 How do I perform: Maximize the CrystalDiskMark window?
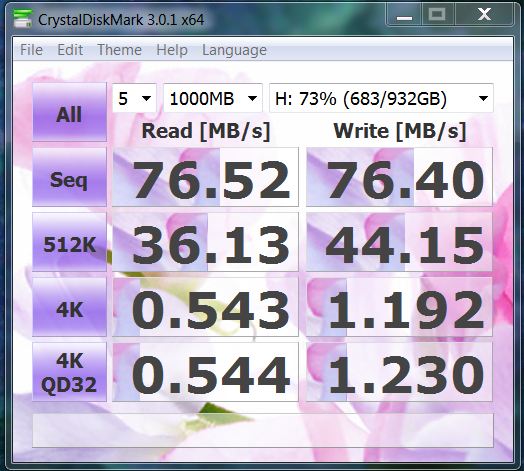[x=437, y=14]
